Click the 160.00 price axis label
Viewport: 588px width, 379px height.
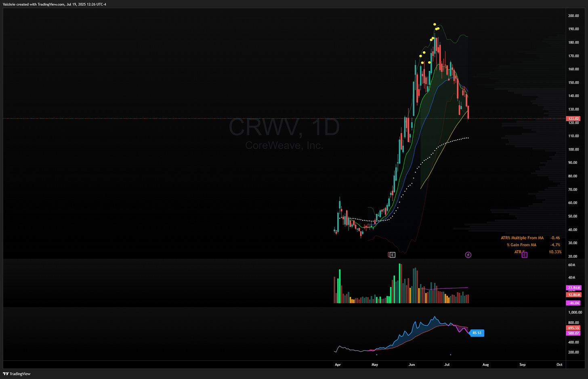click(573, 69)
